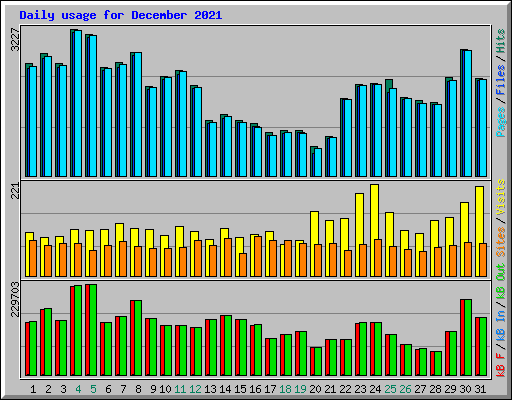
Task: Select day label 20 on the x-axis
Action: click(315, 389)
